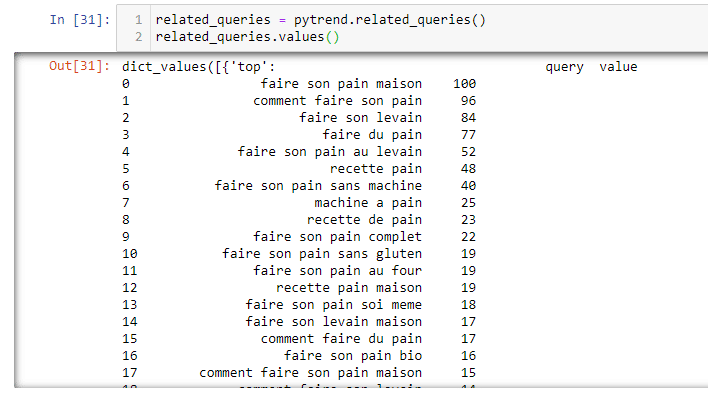Place cursor in pytrend.related_queries() code line

click(x=320, y=20)
